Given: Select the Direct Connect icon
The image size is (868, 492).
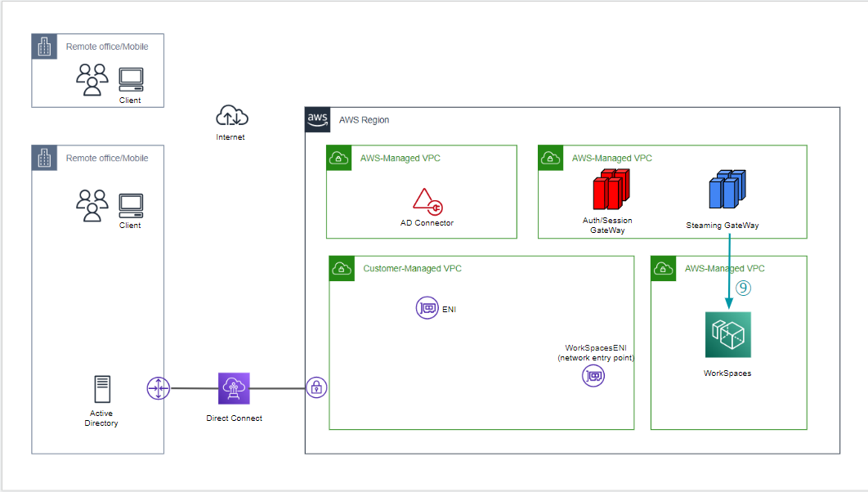Looking at the screenshot, I should (x=234, y=388).
